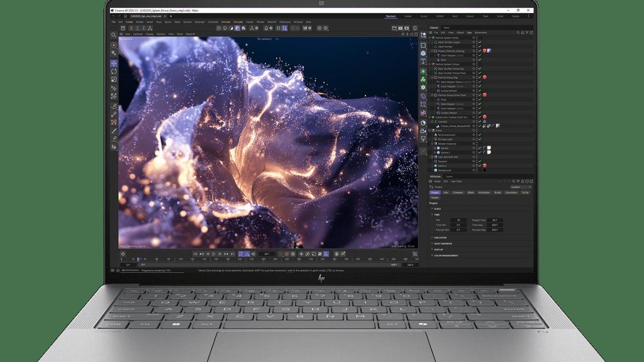Click the X axis lock icon
Screen dimensions: 644x362
pos(131,28)
